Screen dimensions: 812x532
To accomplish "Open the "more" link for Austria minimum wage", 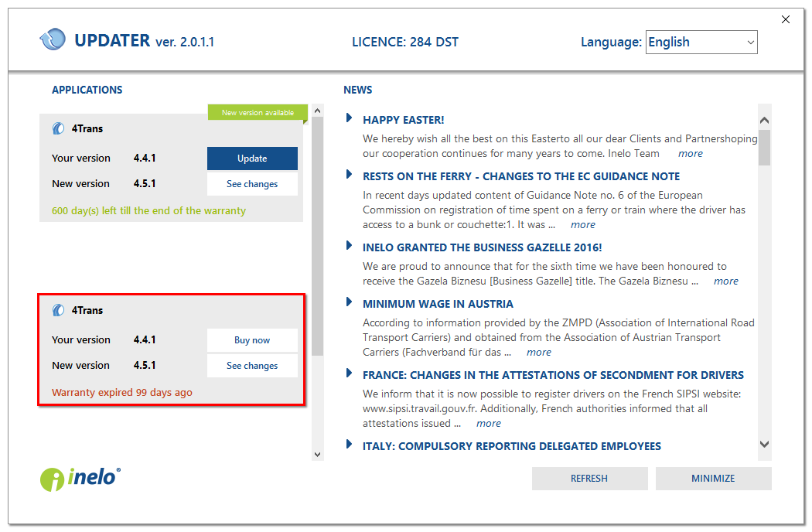I will pos(538,353).
